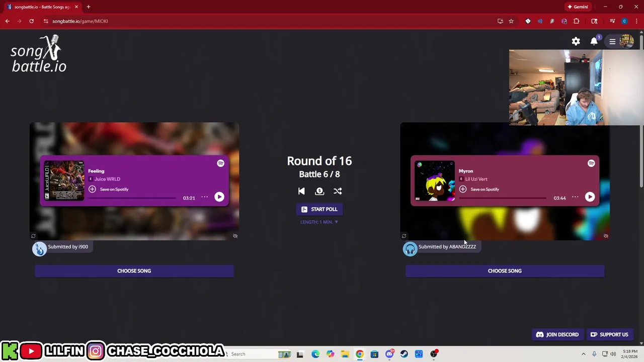Click the profile avatar picture
Viewport: 644px width, 362px height.
pyautogui.click(x=627, y=41)
